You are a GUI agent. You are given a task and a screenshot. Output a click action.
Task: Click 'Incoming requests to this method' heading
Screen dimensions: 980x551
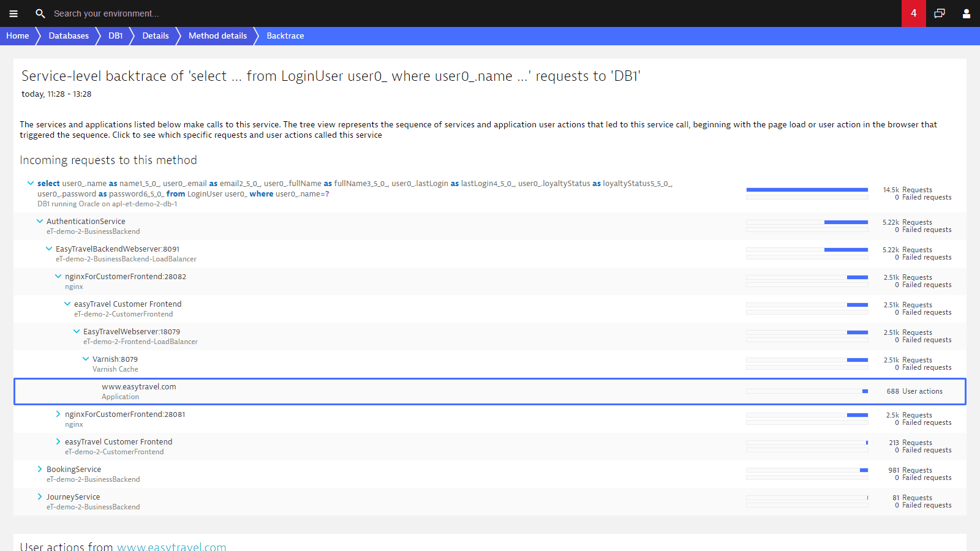coord(108,160)
